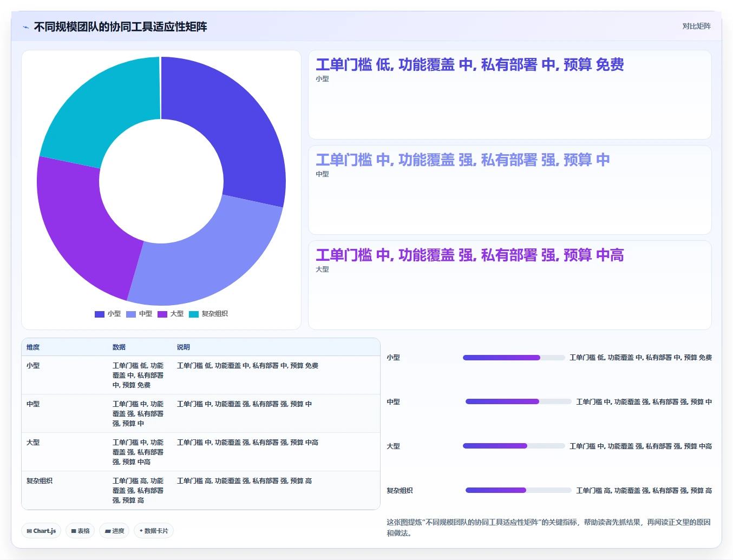Open the 大型 data card headline

point(470,255)
